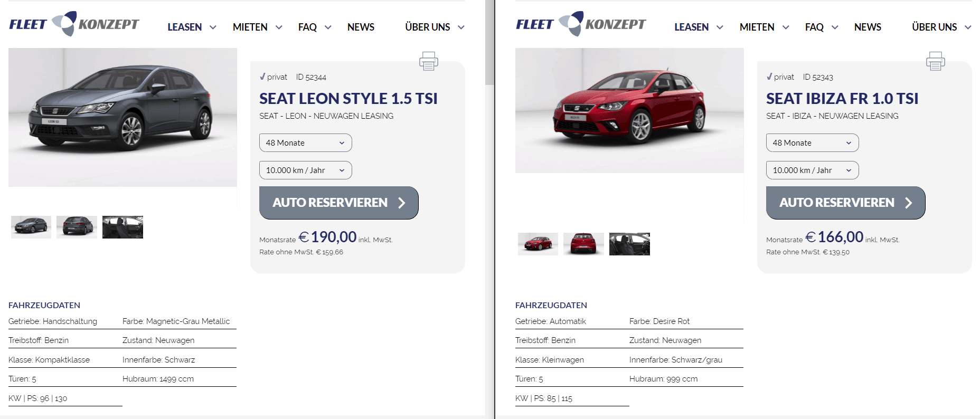Expand LEASEN menu chevron in right page
This screenshot has width=980, height=419.
tap(720, 27)
